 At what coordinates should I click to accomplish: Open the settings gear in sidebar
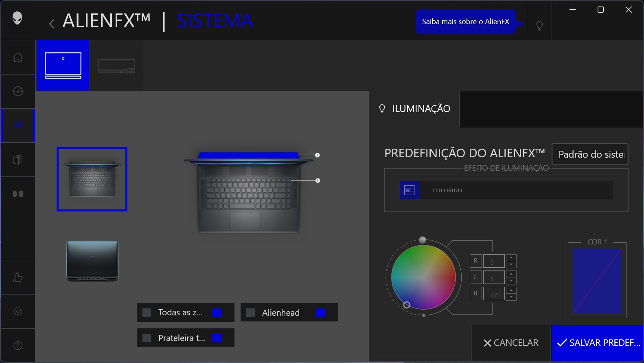coord(18,311)
